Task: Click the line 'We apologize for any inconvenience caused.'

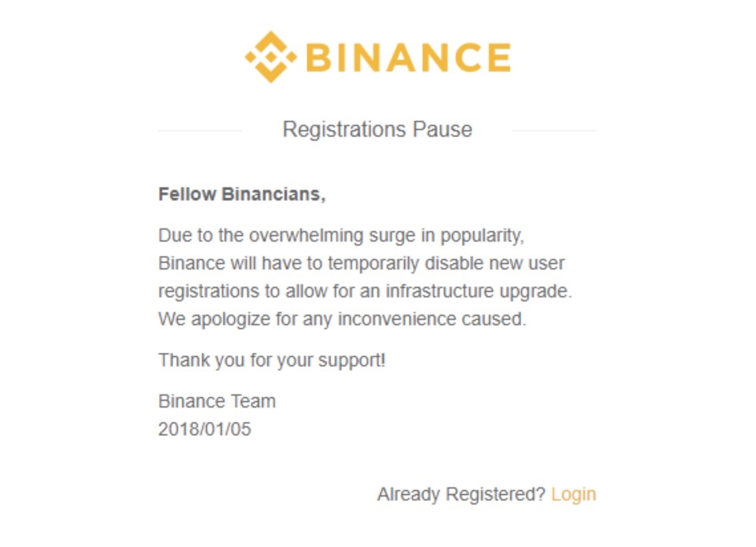Action: point(341,319)
